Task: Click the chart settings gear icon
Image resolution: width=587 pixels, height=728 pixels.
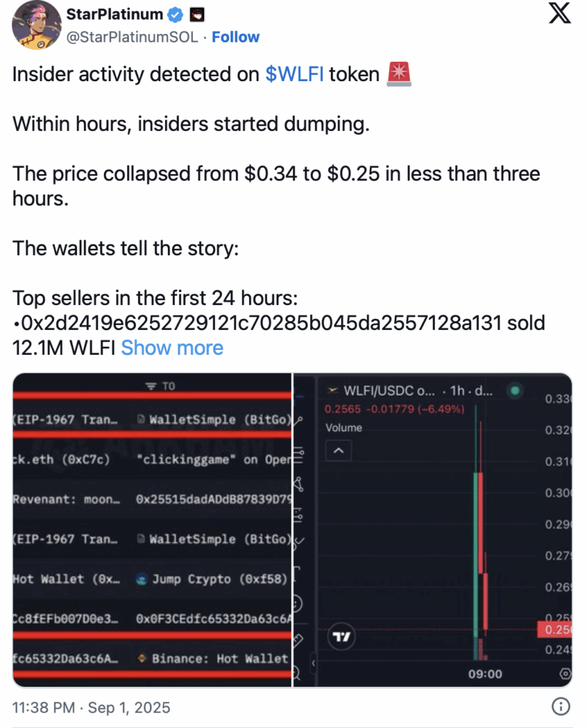Action: point(565,674)
